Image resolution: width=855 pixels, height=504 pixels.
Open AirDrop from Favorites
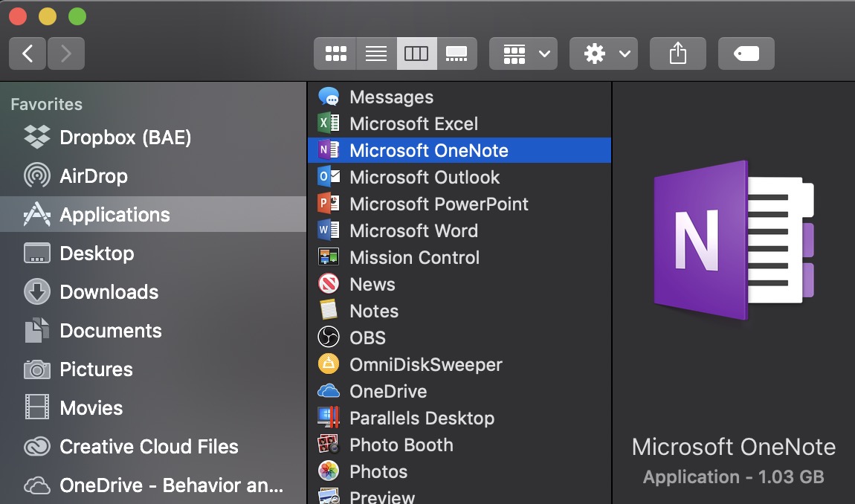[152, 175]
